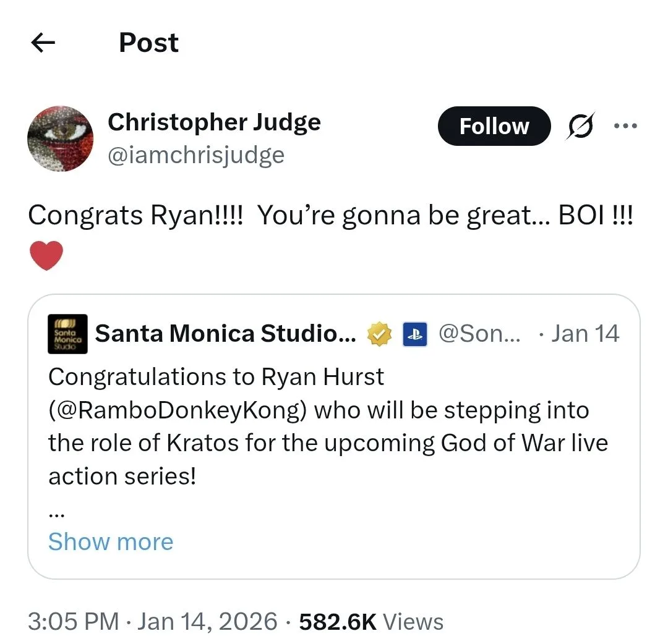This screenshot has width=668, height=644.
Task: Click Christopher Judge's profile avatar
Action: tap(60, 138)
